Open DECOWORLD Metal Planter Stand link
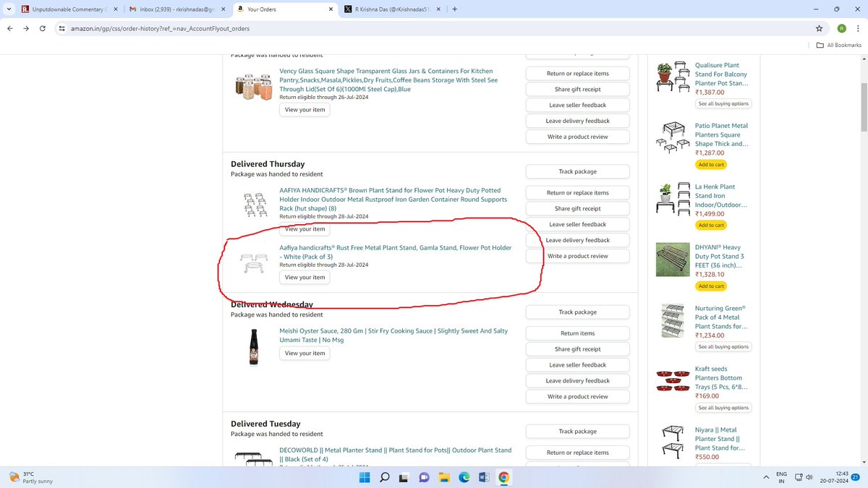 (395, 454)
